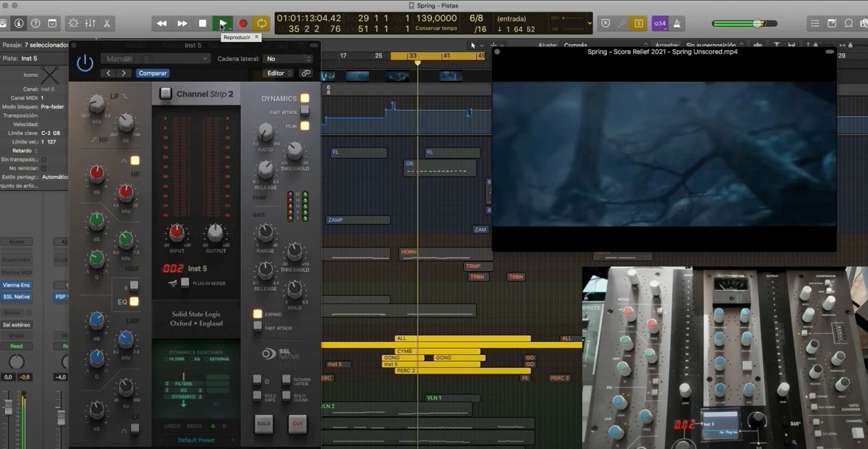Click REDO in SSL plug-in footer

tap(194, 426)
